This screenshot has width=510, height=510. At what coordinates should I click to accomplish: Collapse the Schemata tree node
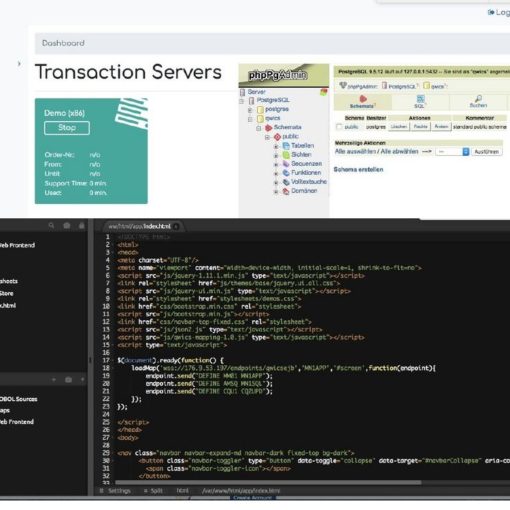point(259,128)
